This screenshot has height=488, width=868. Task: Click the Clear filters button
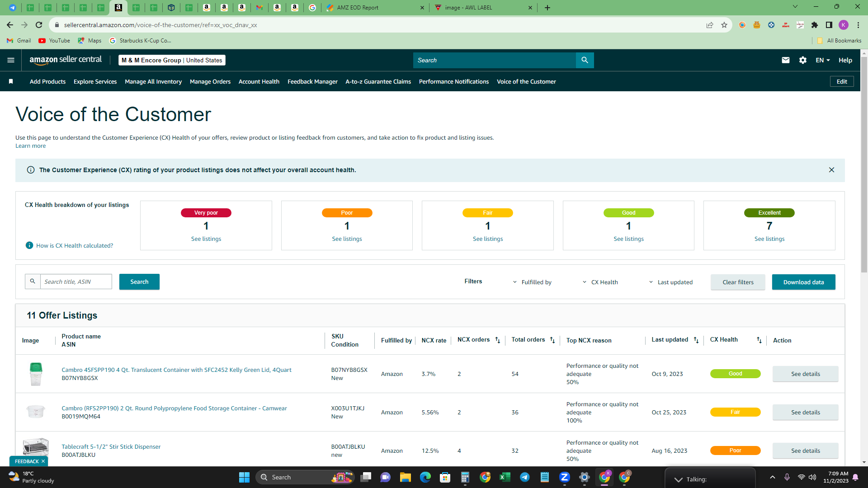point(738,282)
